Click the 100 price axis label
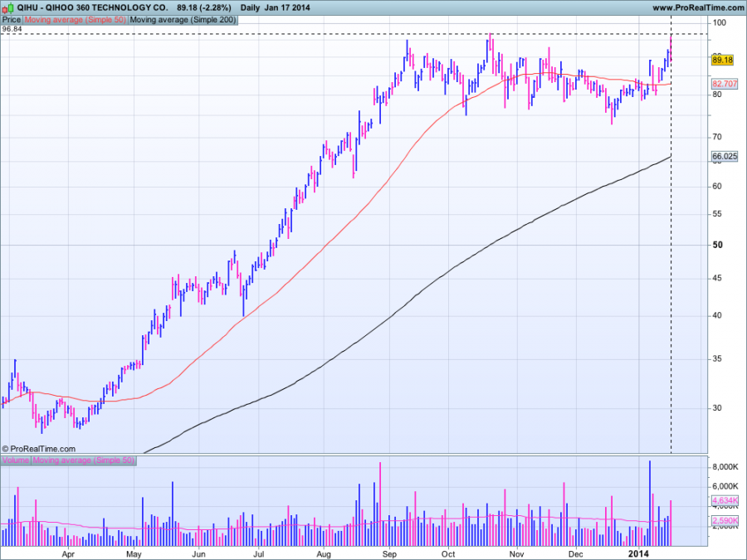 720,23
